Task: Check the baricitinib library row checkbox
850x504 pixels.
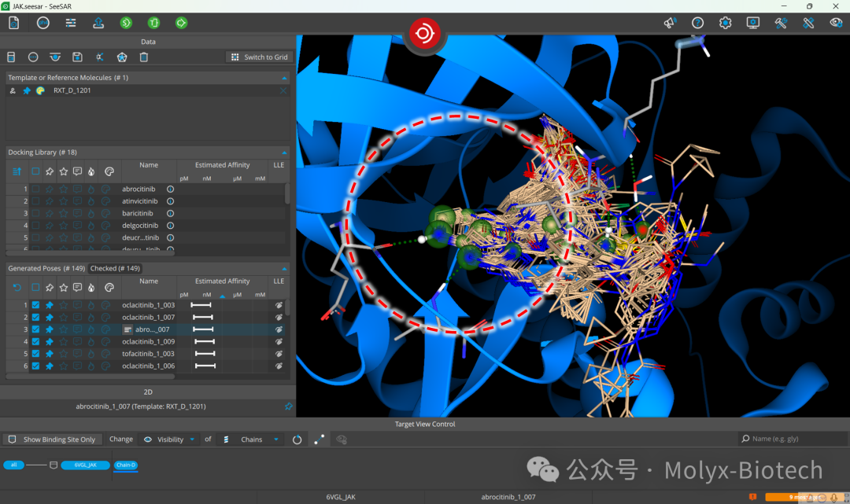Action: pyautogui.click(x=35, y=213)
